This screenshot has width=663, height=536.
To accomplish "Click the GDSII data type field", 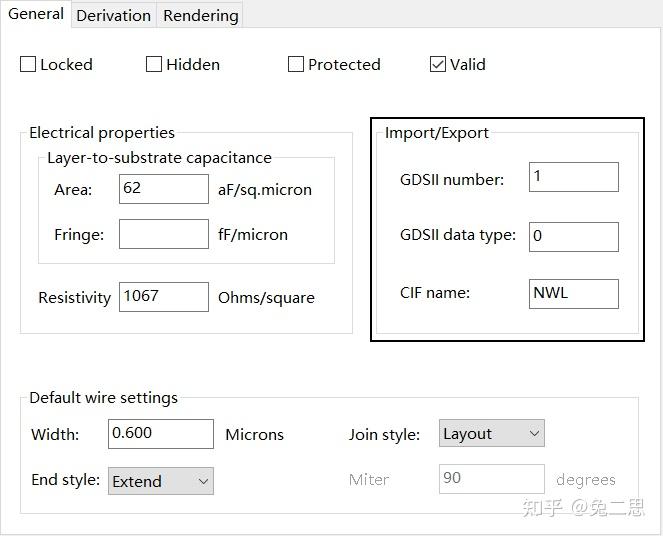I will point(574,236).
